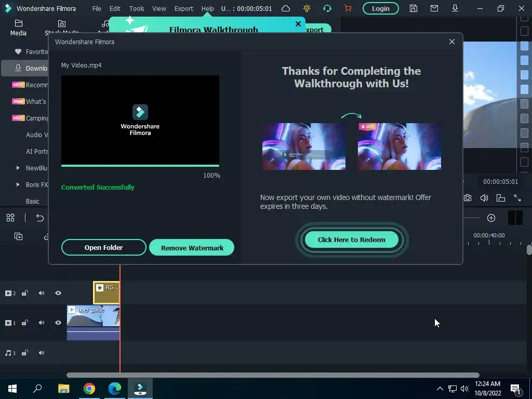Click the watermark-free Gift sample thumbnail
This screenshot has height=399, width=532.
click(400, 146)
